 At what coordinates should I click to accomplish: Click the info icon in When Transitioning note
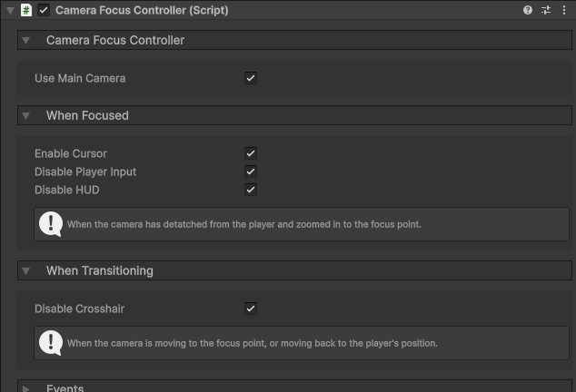click(51, 342)
